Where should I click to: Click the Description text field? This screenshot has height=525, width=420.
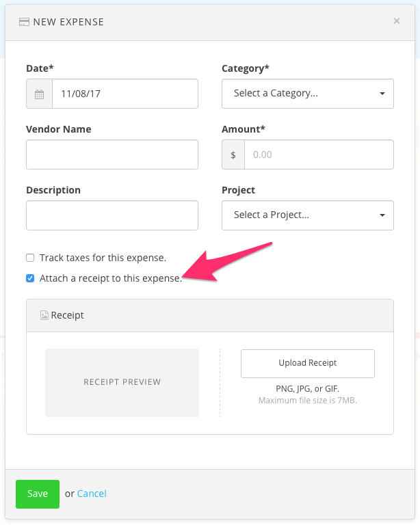click(x=112, y=215)
